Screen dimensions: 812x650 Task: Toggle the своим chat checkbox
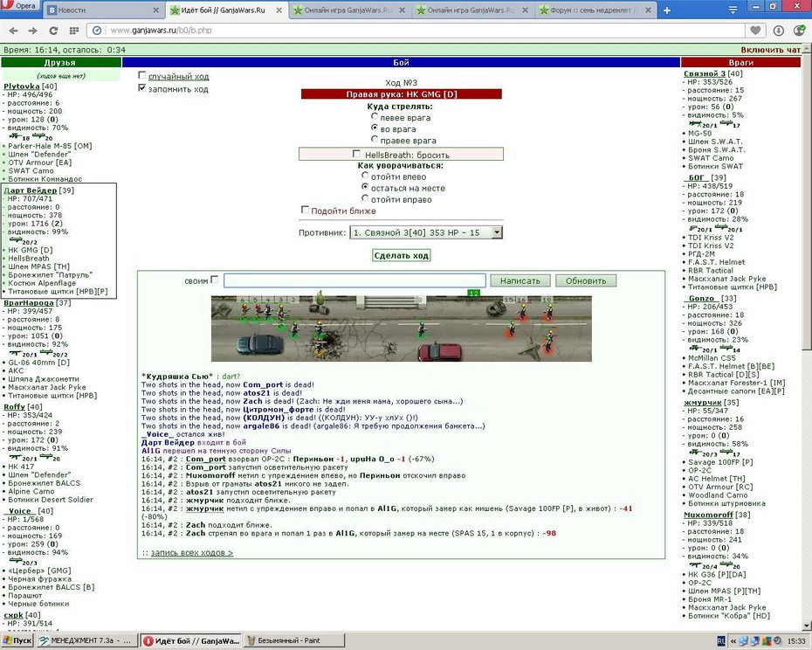pyautogui.click(x=215, y=280)
